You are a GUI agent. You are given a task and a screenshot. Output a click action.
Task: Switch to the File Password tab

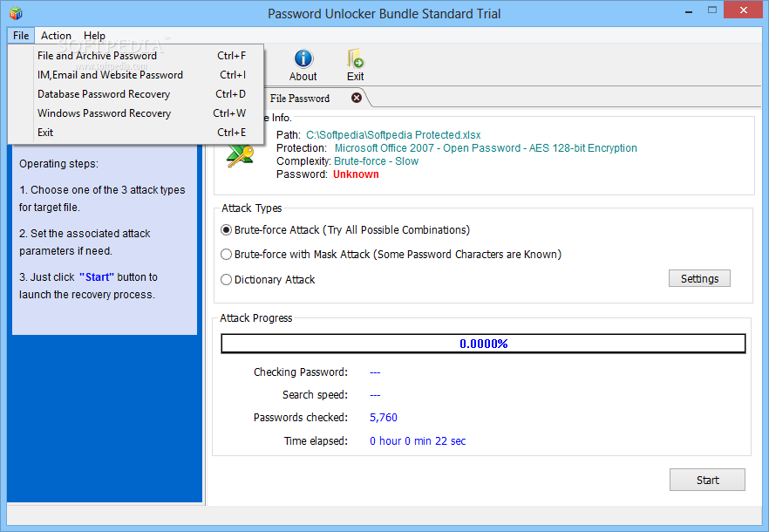coord(300,99)
